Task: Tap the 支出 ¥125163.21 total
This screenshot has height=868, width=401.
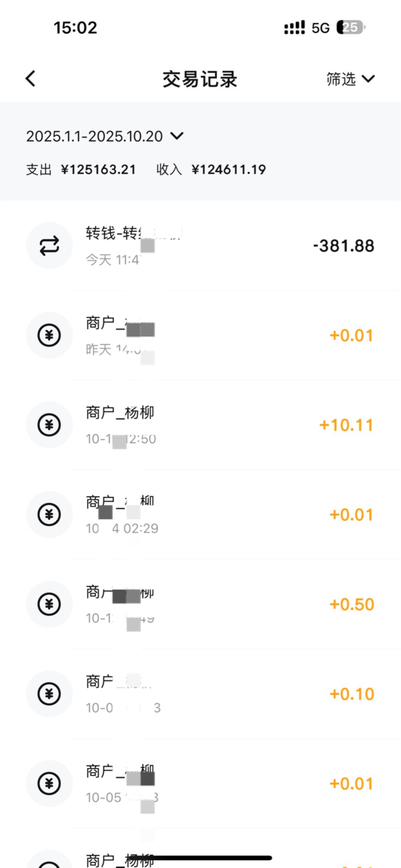Action: tap(81, 170)
